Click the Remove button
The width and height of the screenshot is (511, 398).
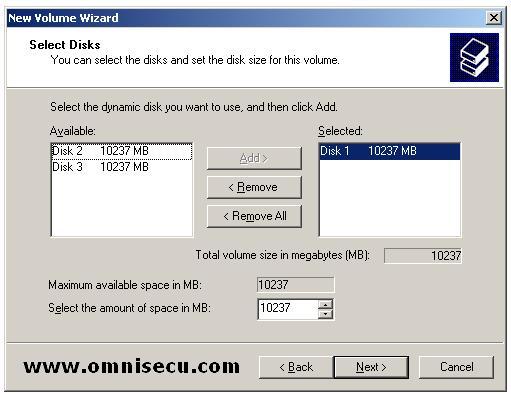click(x=254, y=187)
